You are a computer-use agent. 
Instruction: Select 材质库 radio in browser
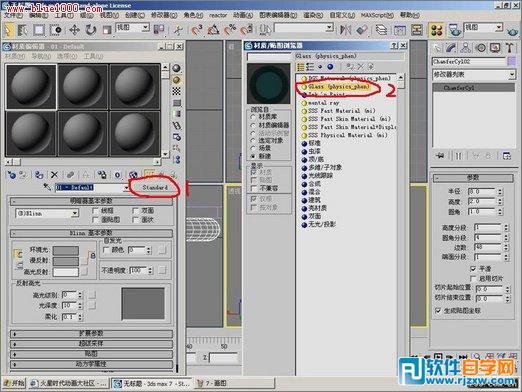pyautogui.click(x=253, y=117)
